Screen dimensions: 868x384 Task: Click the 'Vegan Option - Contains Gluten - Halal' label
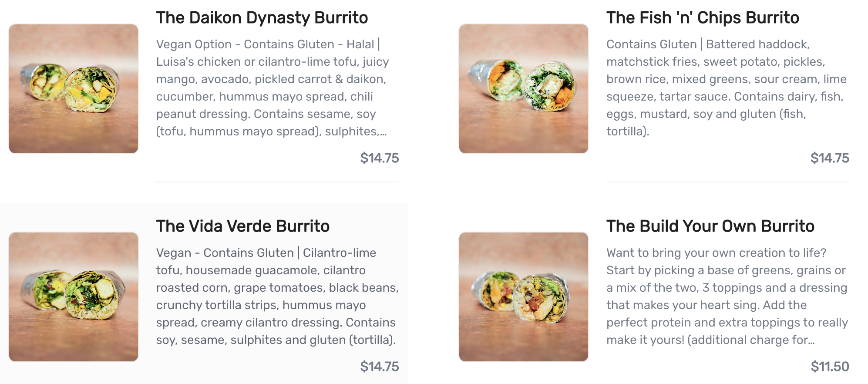pos(265,44)
